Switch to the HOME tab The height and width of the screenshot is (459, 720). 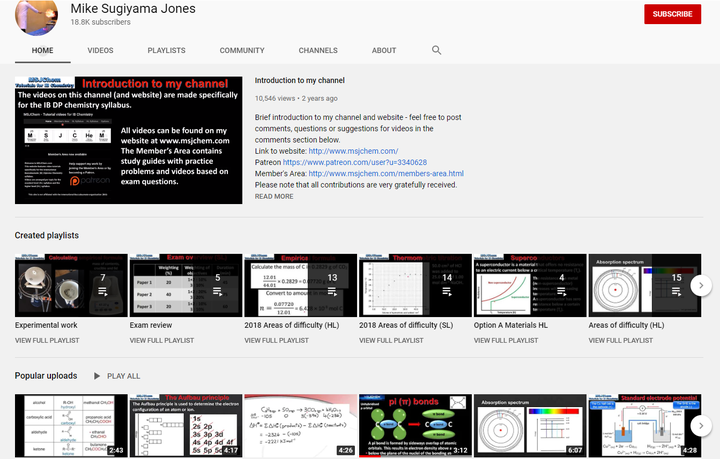(x=42, y=50)
